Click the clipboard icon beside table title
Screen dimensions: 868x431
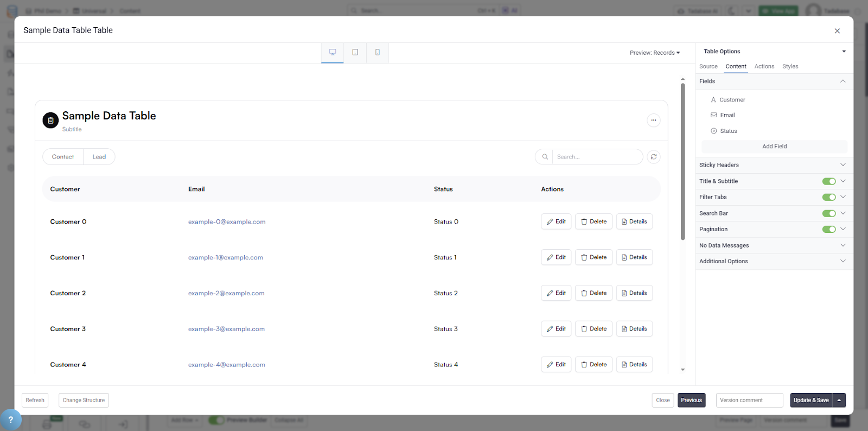50,121
